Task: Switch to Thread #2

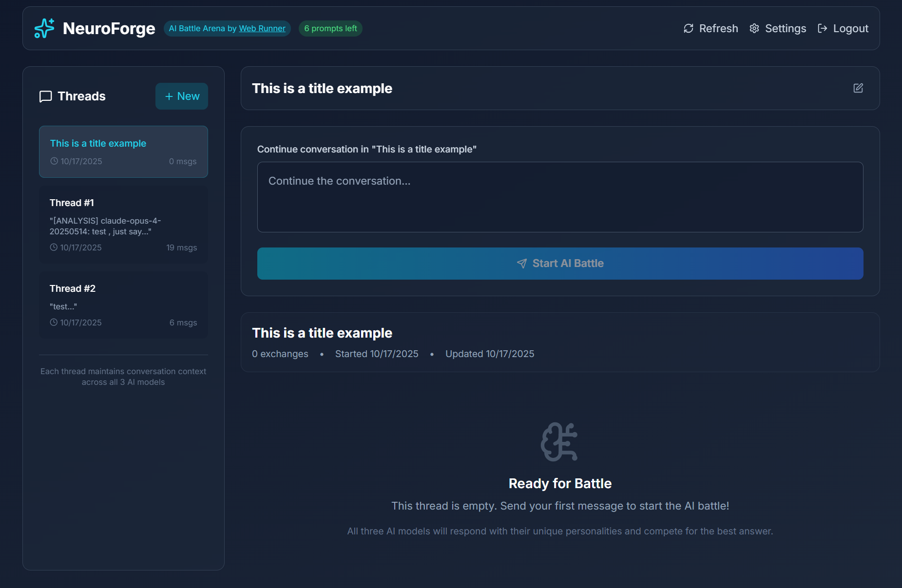Action: pos(123,305)
